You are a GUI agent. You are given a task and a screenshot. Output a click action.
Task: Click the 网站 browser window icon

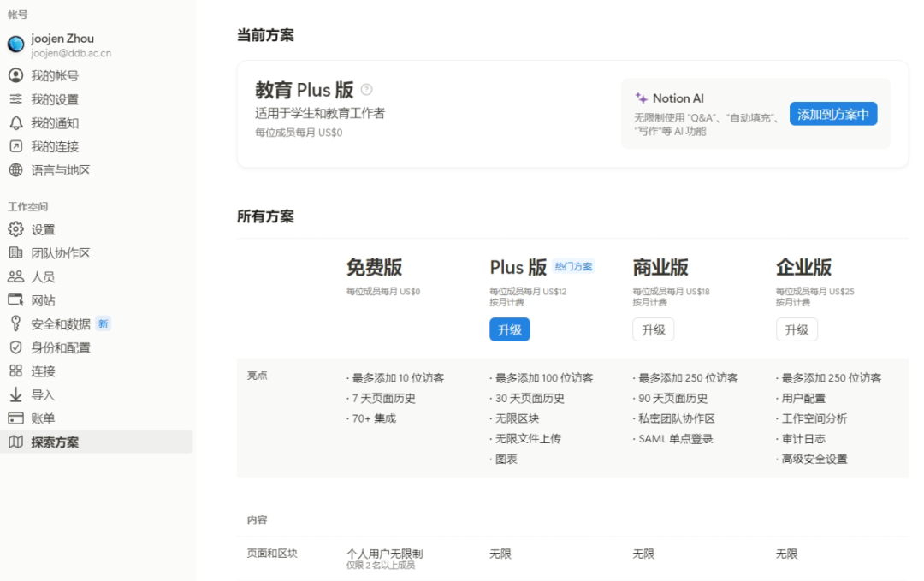pos(16,300)
